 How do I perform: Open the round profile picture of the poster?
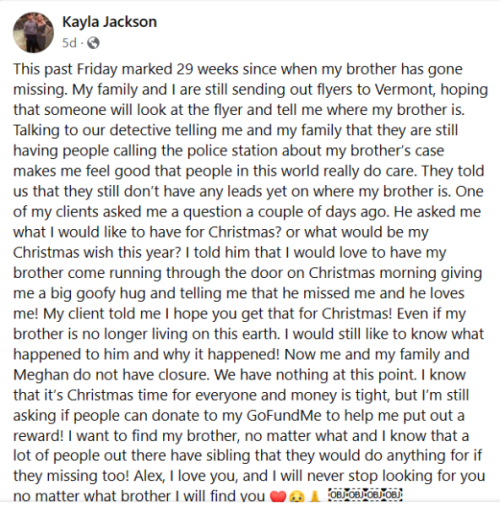tap(33, 32)
